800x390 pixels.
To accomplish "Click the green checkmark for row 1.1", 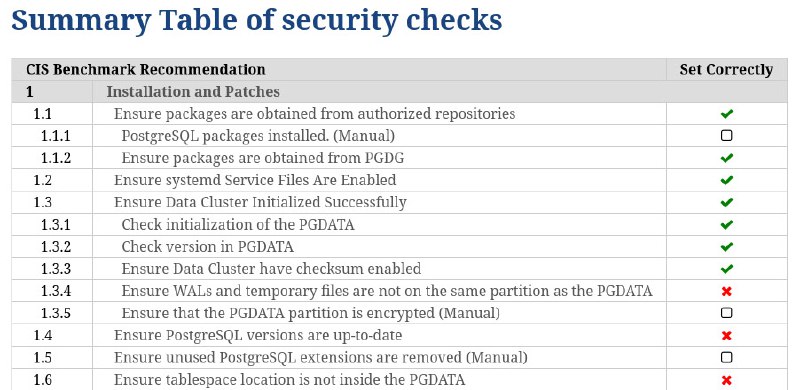I will coord(727,113).
